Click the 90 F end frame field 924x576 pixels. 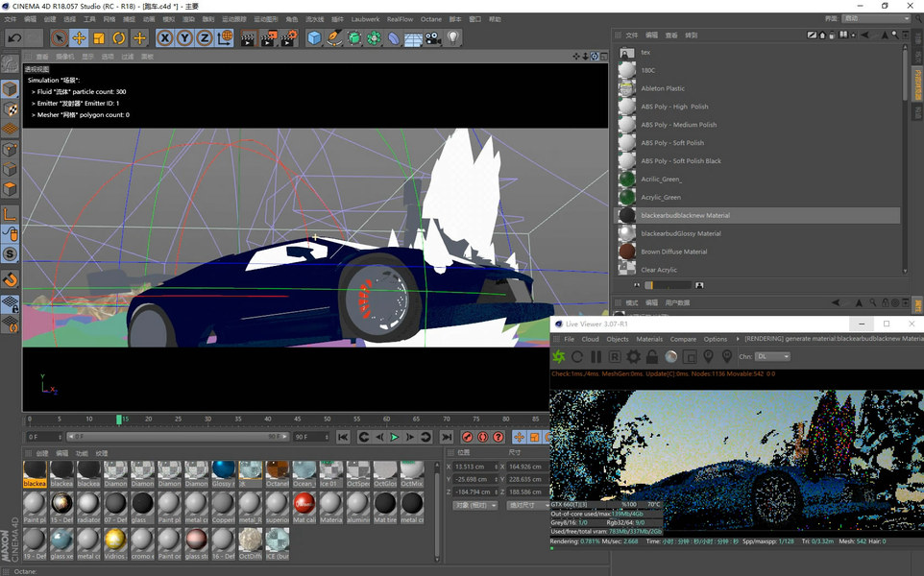pos(310,437)
